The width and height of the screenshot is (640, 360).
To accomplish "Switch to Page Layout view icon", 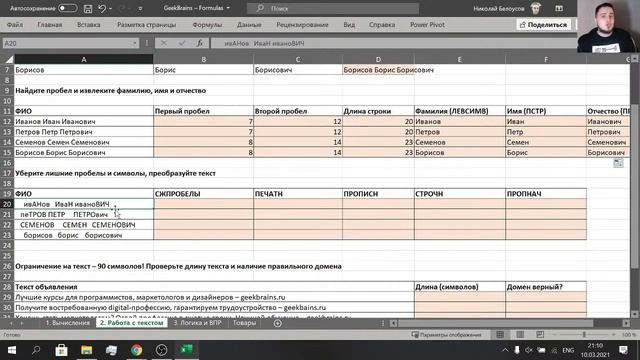I will click(520, 335).
